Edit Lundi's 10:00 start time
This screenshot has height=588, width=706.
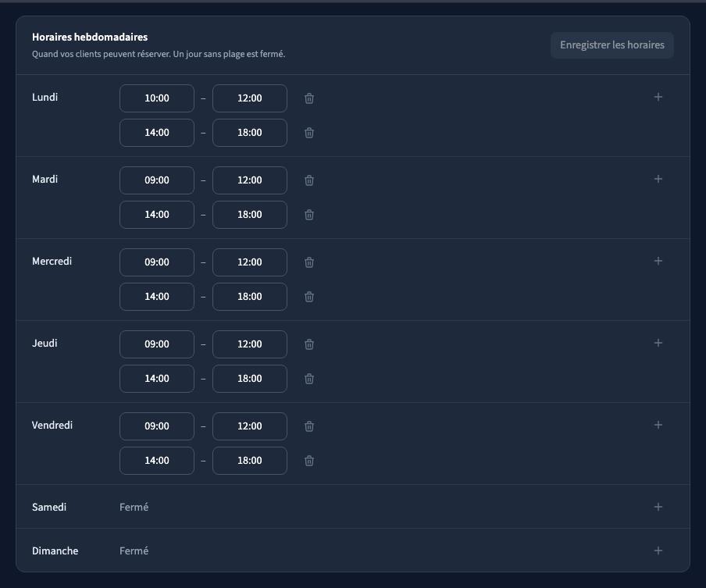[157, 98]
